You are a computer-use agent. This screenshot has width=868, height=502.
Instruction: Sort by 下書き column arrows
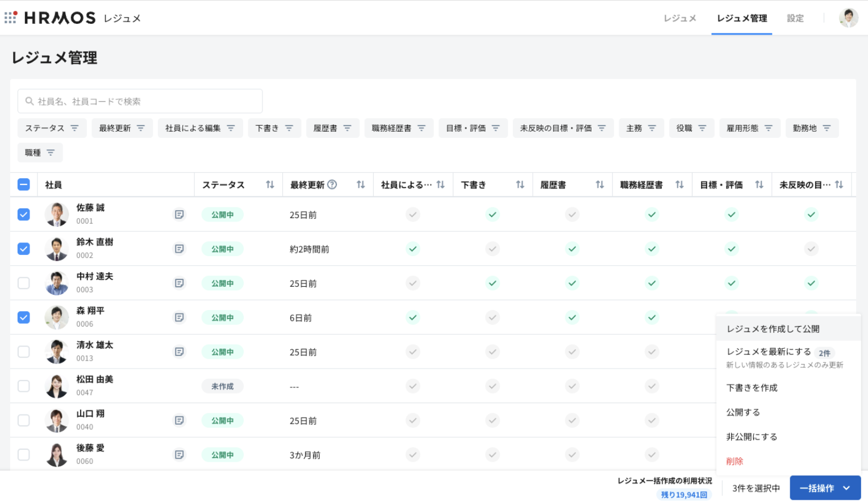click(520, 185)
